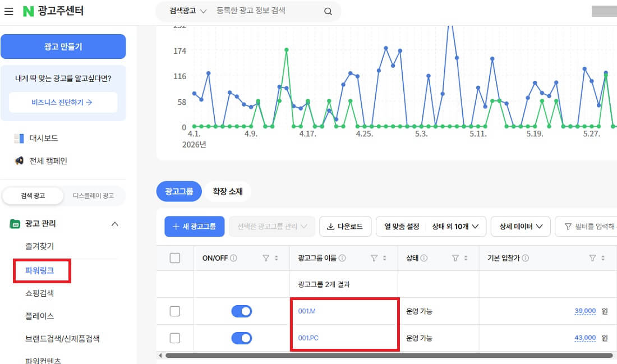Open 선택한 광고그룹 관리 dropdown
The image size is (617, 364).
pos(272,227)
